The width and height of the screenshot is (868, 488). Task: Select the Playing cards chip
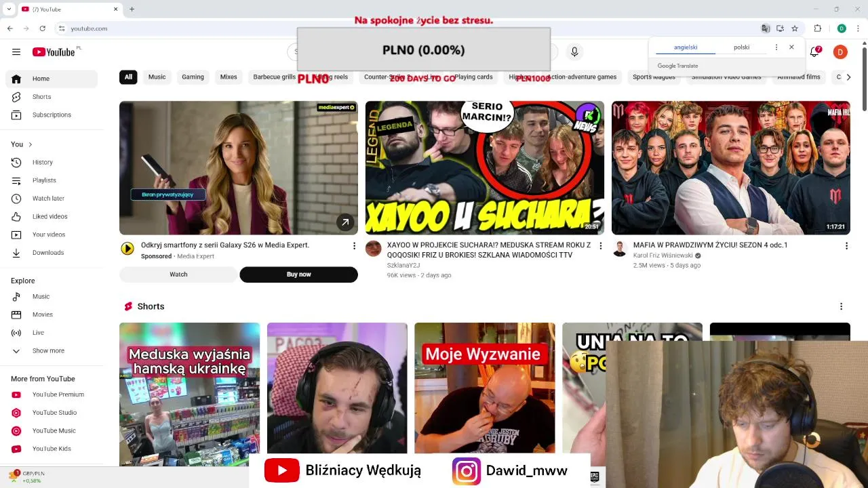[x=473, y=77]
